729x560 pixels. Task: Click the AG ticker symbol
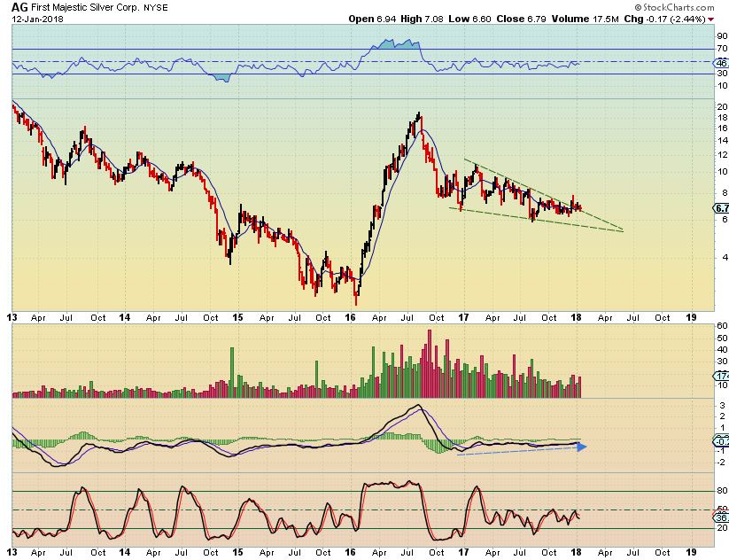pos(19,7)
